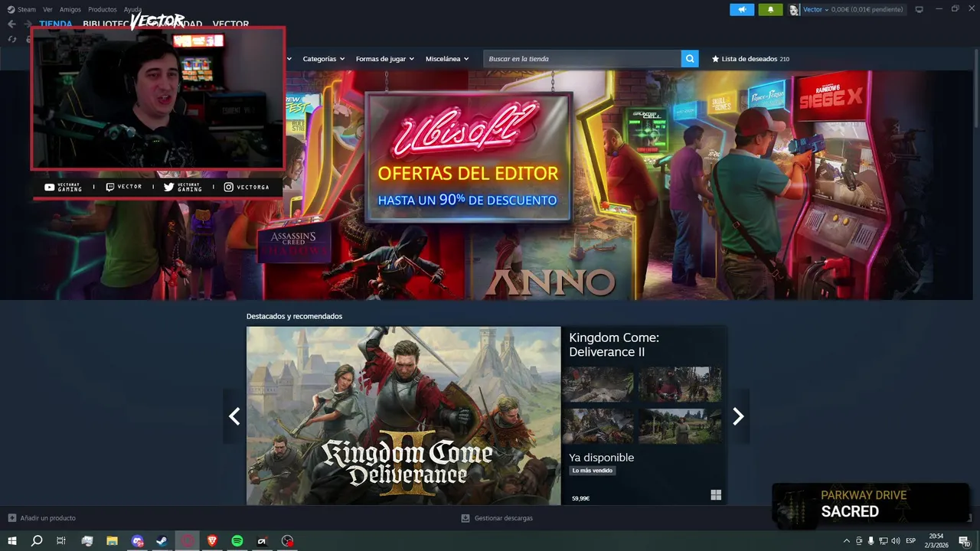
Task: Open the Discord taskbar icon
Action: coord(137,541)
